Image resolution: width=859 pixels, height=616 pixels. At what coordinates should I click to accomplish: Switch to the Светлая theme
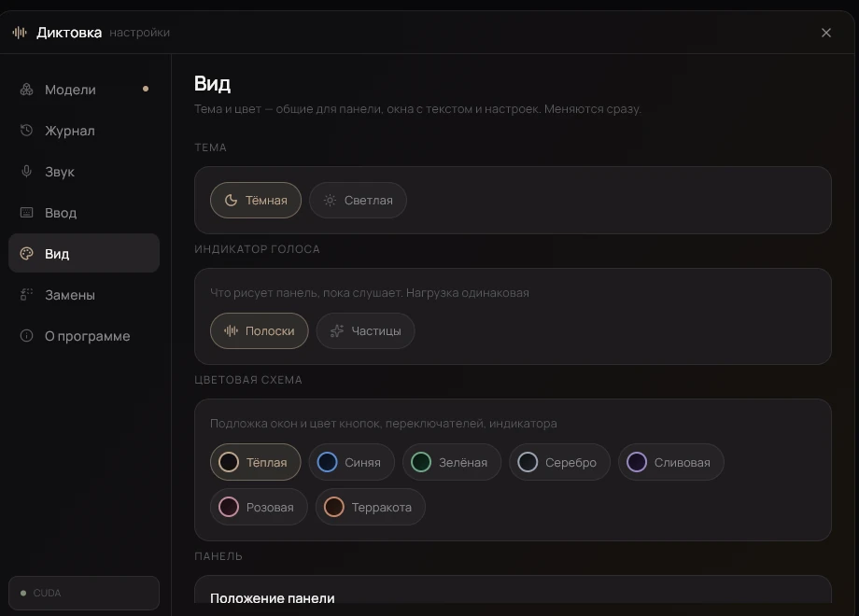tap(358, 201)
